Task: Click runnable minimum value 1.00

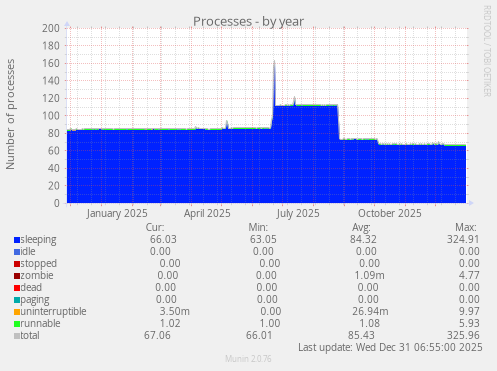Action: pyautogui.click(x=270, y=323)
